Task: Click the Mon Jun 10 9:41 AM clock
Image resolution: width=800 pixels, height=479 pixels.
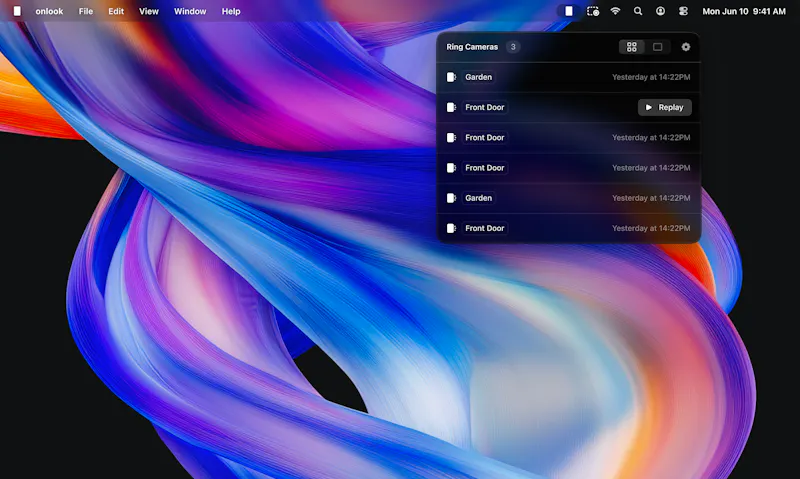Action: coord(744,11)
